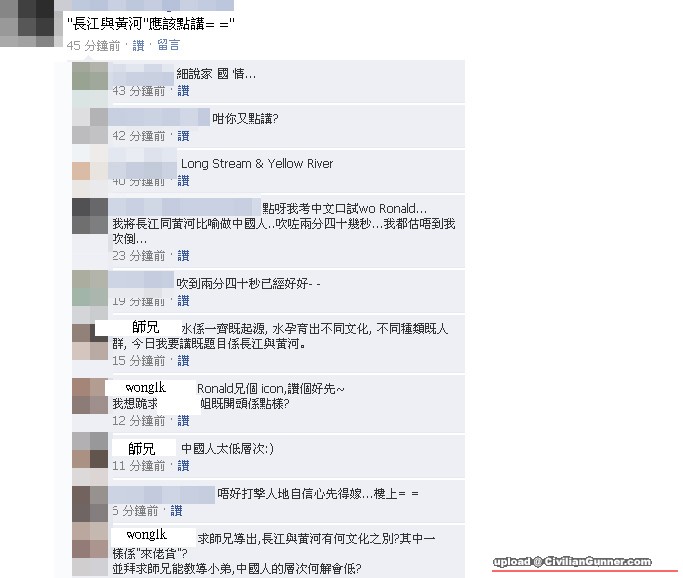
Task: Like the comment 咁你又點講?
Action: tap(183, 136)
